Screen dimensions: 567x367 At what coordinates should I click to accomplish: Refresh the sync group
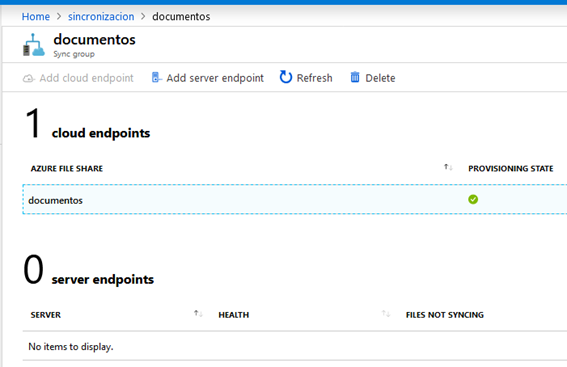pos(314,78)
